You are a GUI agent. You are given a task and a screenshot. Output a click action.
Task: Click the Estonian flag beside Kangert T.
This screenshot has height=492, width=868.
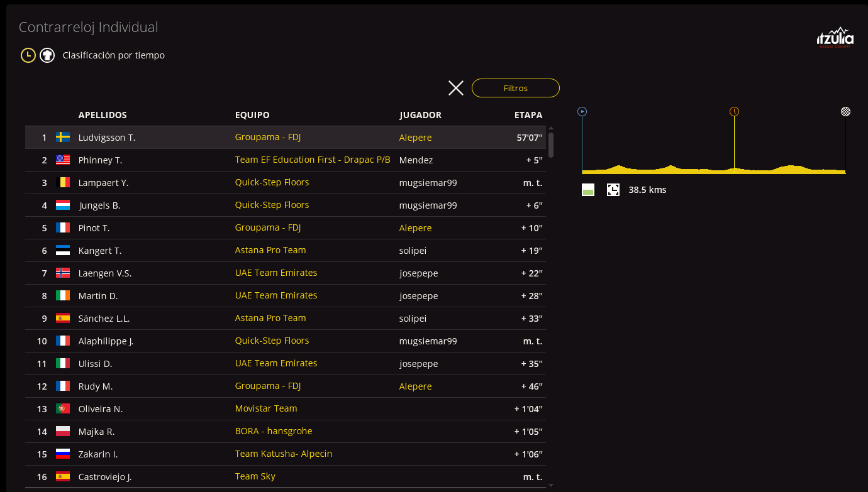coord(63,250)
